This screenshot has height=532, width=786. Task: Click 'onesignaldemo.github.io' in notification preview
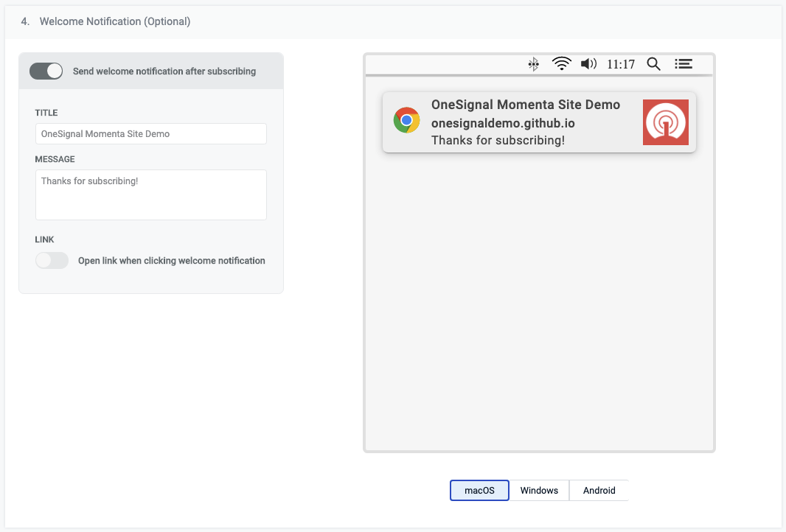[503, 123]
